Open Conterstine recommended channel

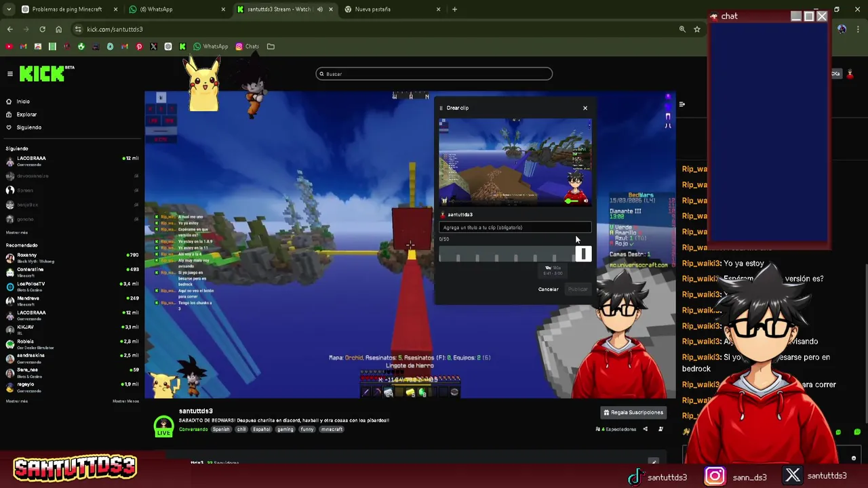click(71, 272)
